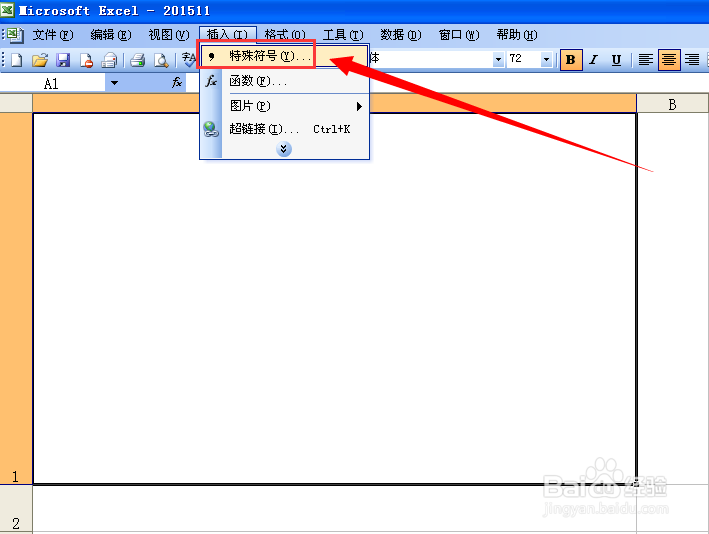Toggle center alignment button

tap(669, 60)
